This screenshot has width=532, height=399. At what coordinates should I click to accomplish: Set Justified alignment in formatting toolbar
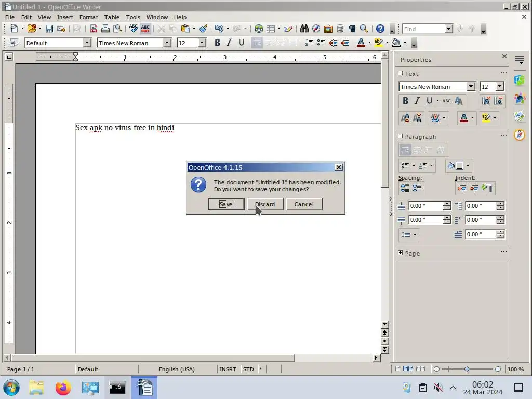click(x=293, y=43)
